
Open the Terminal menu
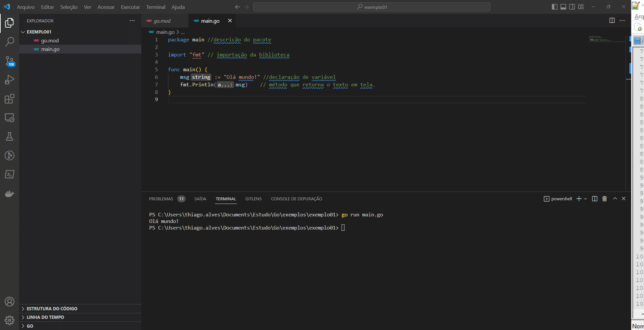click(x=156, y=7)
